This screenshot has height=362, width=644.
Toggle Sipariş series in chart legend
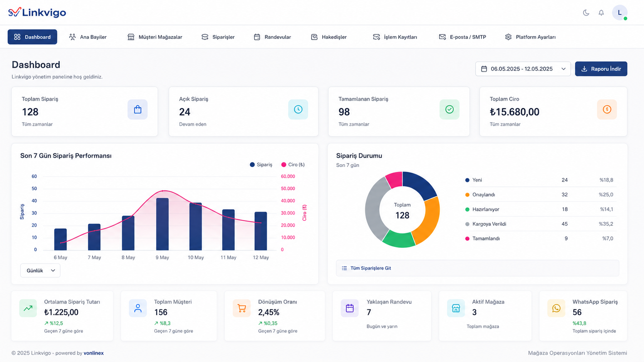[x=261, y=165]
